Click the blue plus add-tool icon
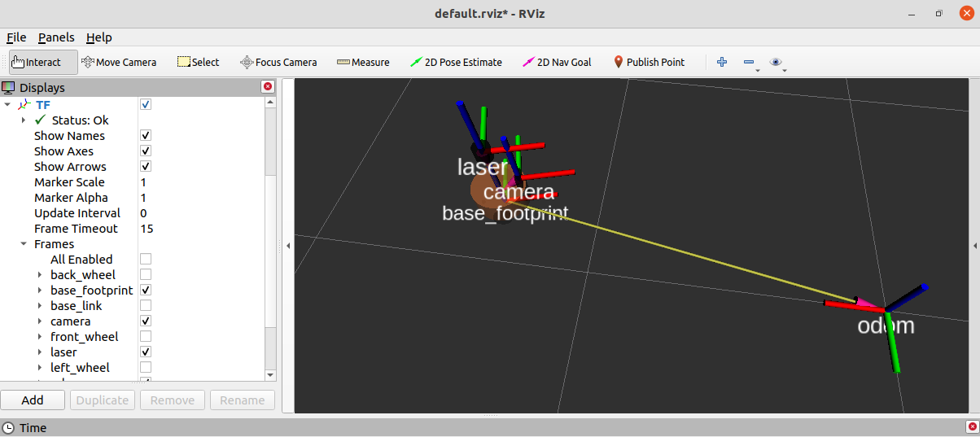The height and width of the screenshot is (437, 980). (721, 62)
